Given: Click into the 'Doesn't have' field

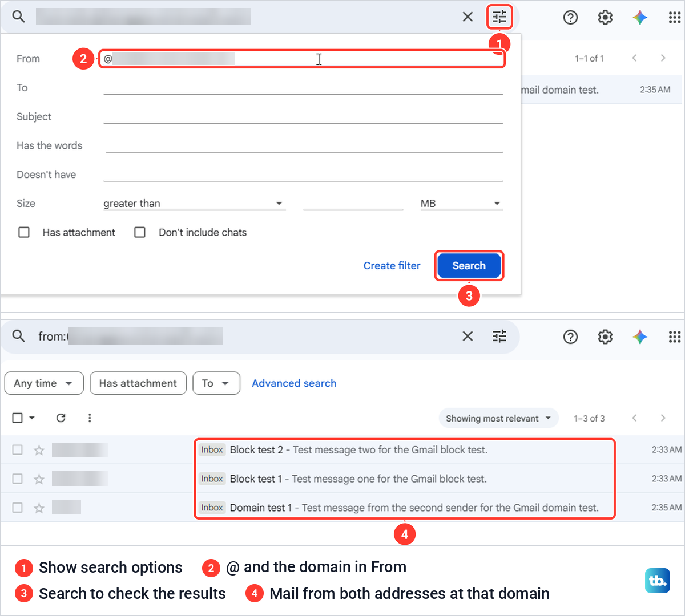Looking at the screenshot, I should tap(303, 175).
